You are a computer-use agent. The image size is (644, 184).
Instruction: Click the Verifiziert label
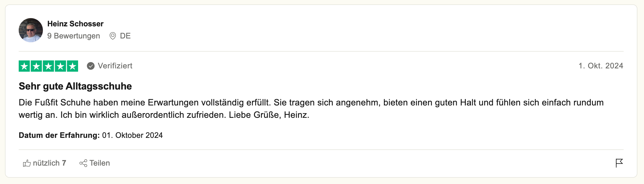(x=115, y=66)
